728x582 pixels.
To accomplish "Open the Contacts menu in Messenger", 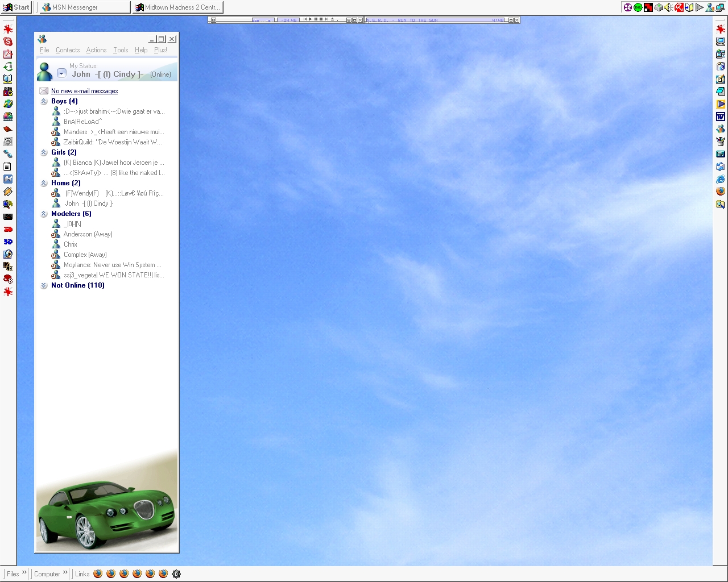I will 67,50.
